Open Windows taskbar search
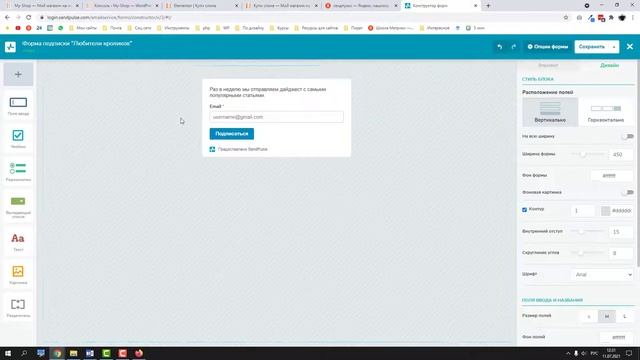640x360 pixels. 24,353
